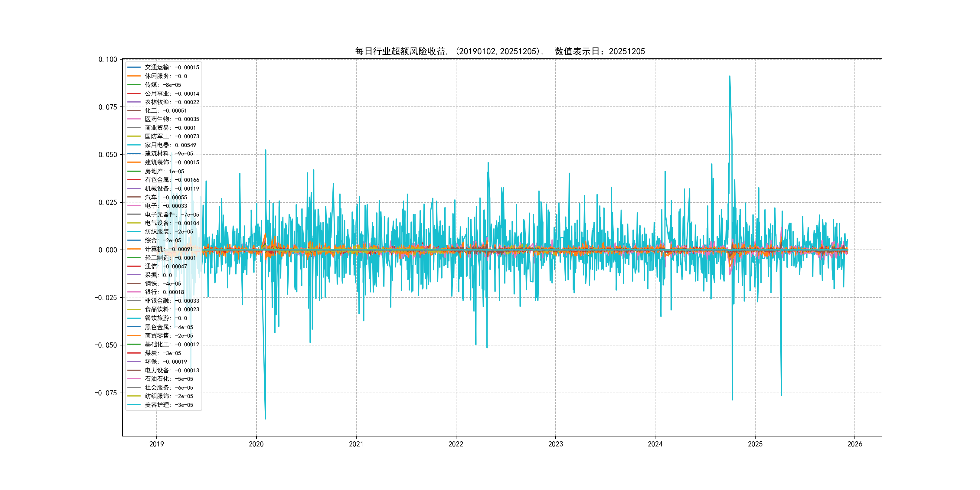The image size is (980, 490).
Task: Click the 2026 x-axis tick label
Action: (855, 444)
